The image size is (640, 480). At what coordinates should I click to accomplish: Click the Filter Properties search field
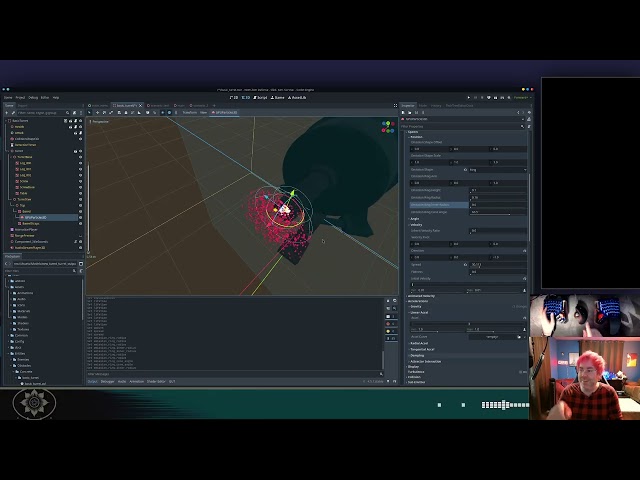click(x=460, y=127)
